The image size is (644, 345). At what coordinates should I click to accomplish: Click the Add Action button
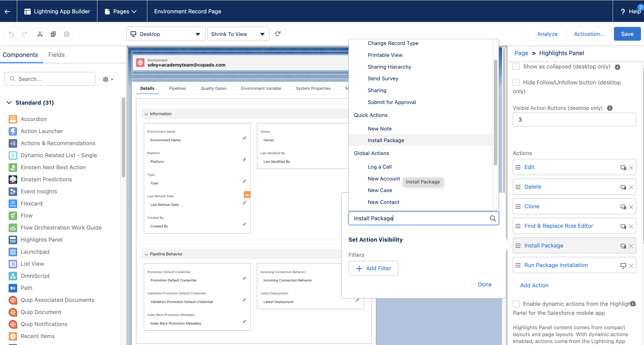click(x=534, y=285)
